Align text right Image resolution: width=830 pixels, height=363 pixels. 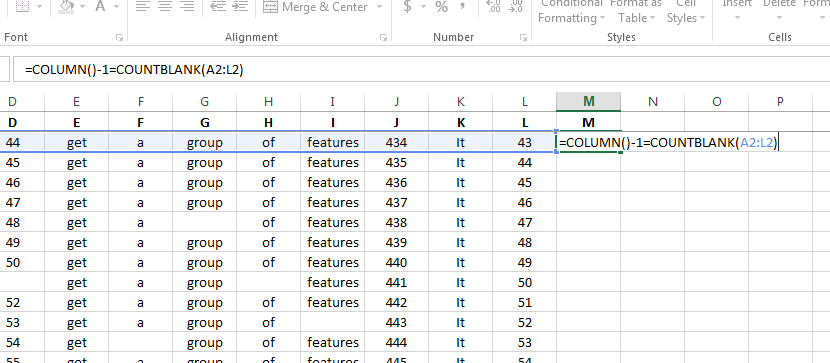(x=187, y=7)
